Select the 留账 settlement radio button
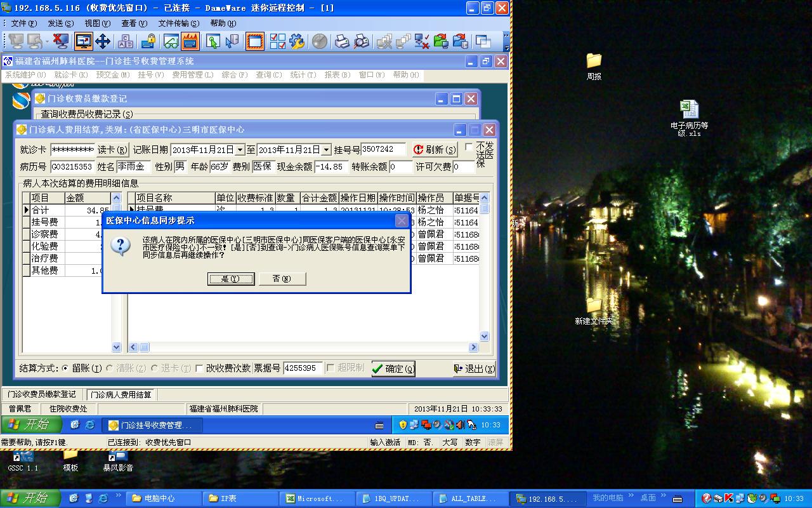Image resolution: width=812 pixels, height=508 pixels. pos(66,368)
